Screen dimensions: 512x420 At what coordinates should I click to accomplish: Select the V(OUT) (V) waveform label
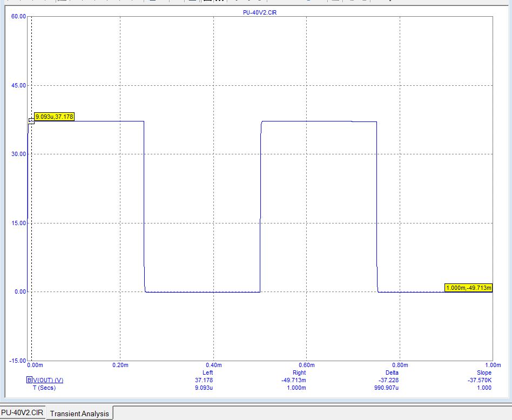click(x=48, y=380)
